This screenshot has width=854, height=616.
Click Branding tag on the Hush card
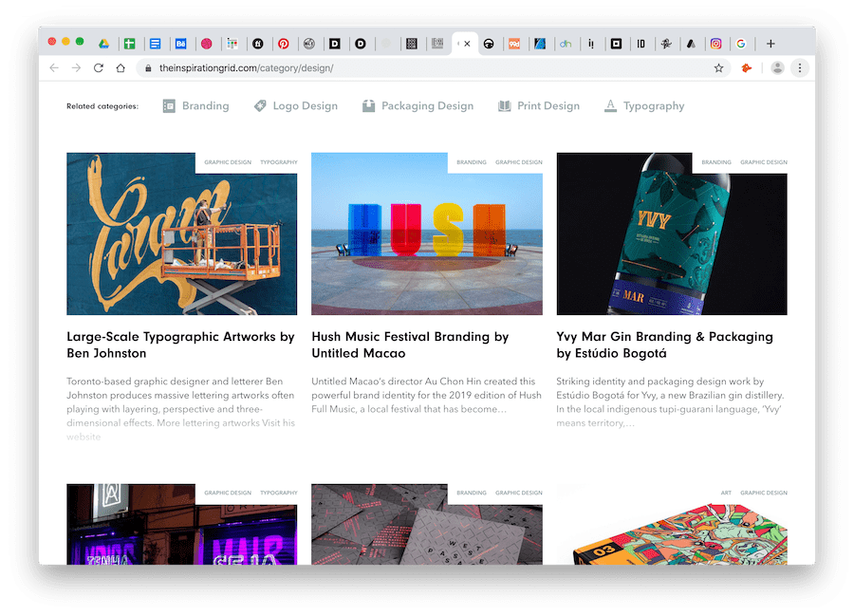point(472,162)
